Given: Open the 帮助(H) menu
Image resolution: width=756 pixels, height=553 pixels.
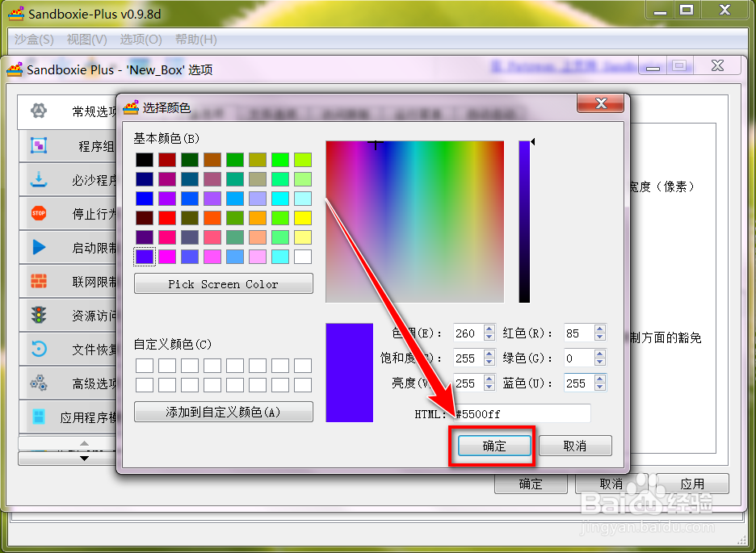Looking at the screenshot, I should coord(195,40).
